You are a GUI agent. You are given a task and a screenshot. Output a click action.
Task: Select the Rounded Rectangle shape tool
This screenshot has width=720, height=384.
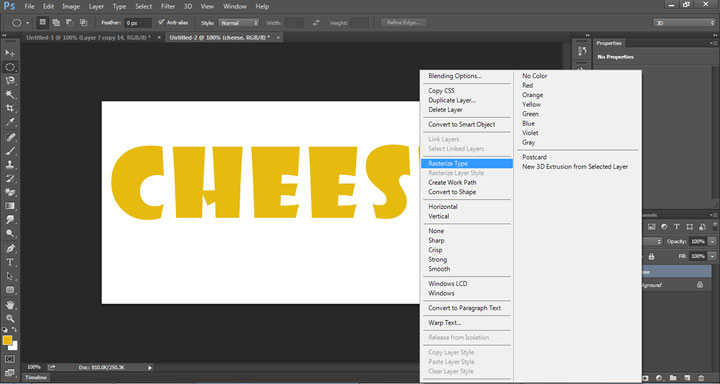pos(10,290)
